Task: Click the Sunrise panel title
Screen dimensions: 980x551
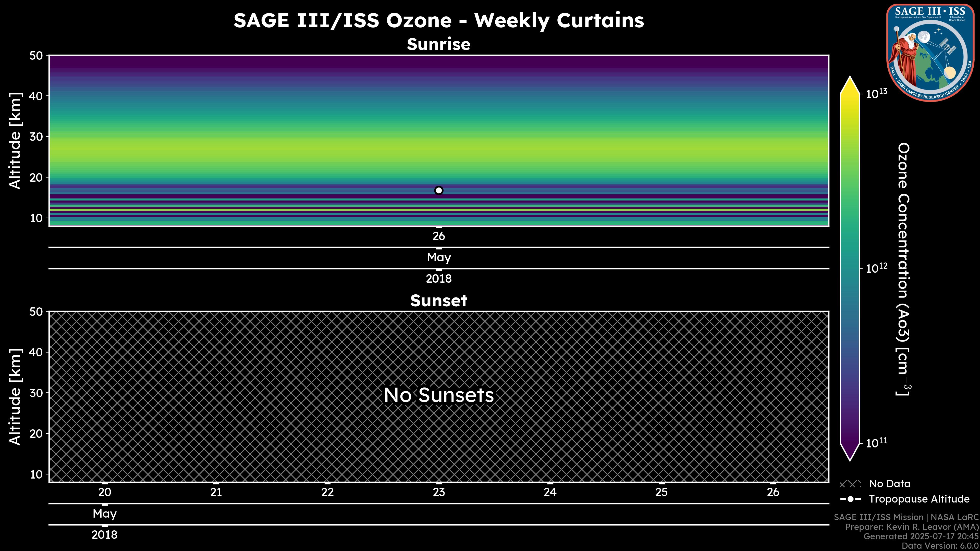Action: click(439, 44)
